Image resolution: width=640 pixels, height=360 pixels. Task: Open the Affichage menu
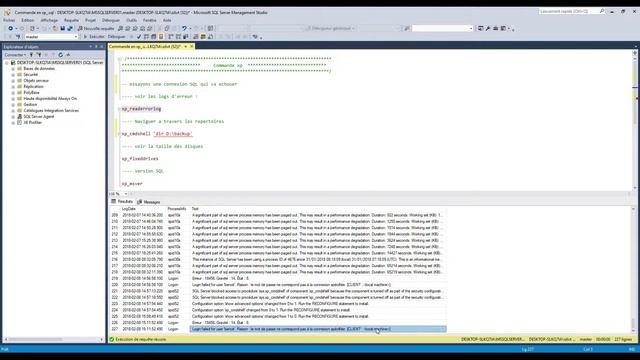coord(49,20)
